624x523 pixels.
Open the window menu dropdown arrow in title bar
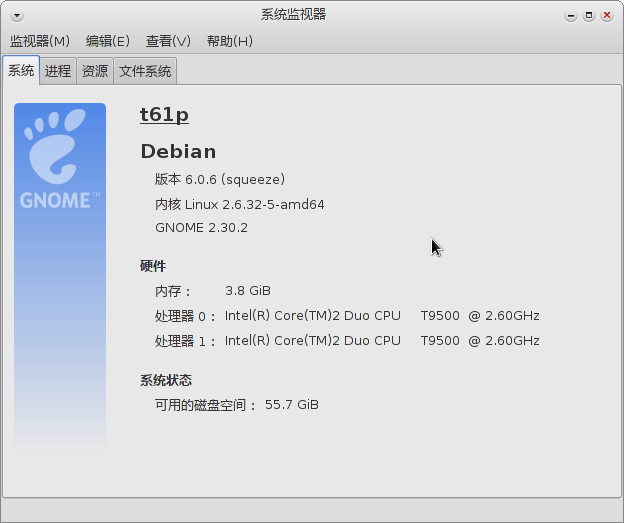(17, 16)
